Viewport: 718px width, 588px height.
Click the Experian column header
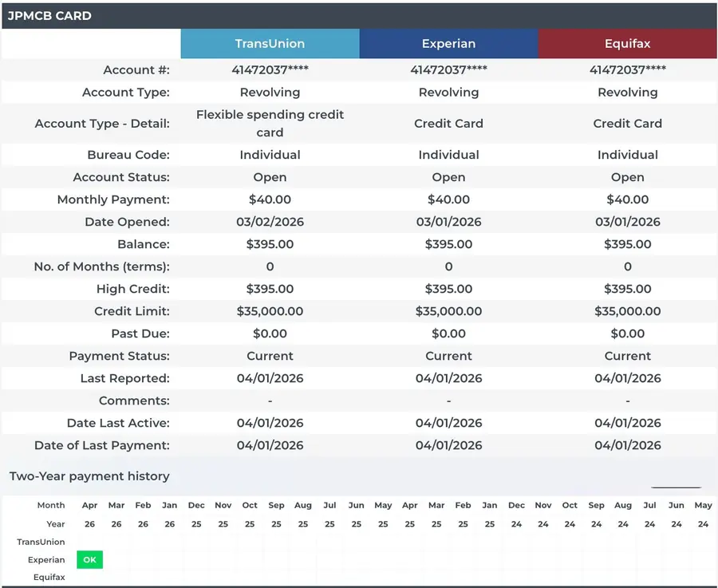pyautogui.click(x=448, y=44)
